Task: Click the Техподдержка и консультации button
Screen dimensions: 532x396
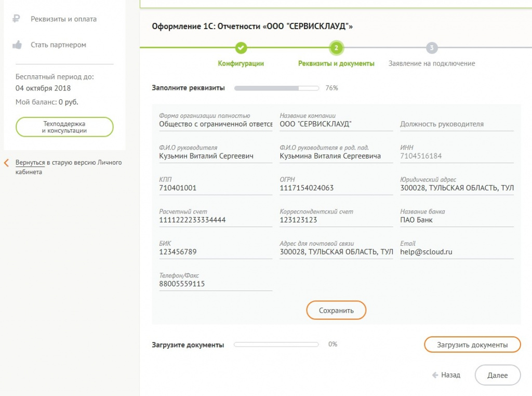Action: pos(64,127)
